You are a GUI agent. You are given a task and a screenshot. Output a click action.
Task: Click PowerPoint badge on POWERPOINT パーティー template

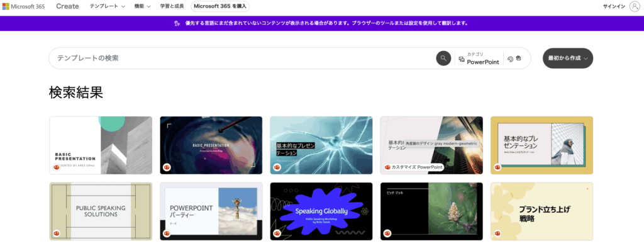tap(167, 233)
